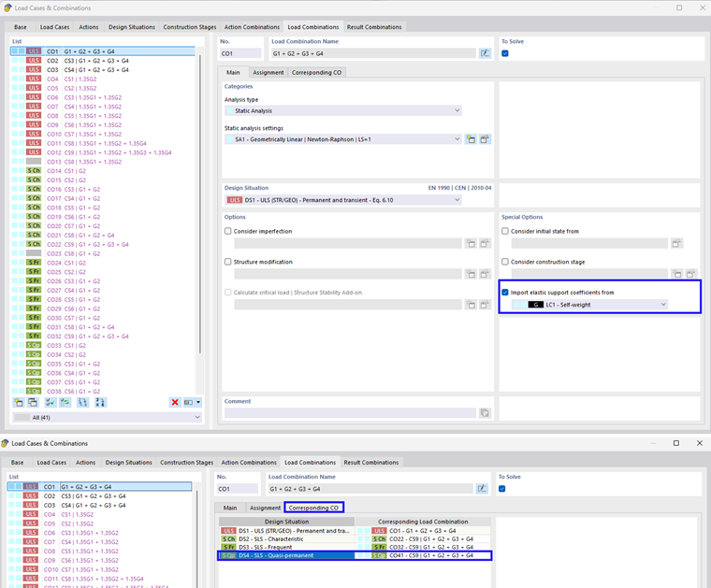Click the edit structure modification icon

tap(485, 274)
